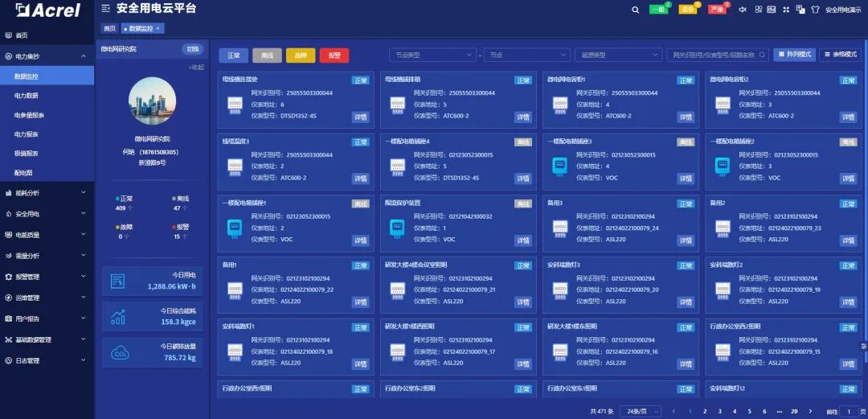Toggle the 离线 offline status filter

tap(267, 55)
